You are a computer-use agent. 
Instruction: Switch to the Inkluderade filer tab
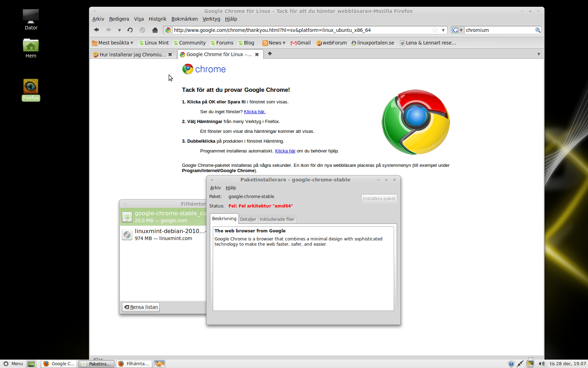click(277, 219)
